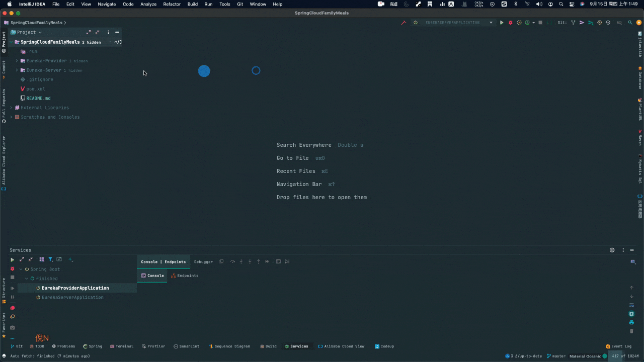Open the profiler dropdown arrow beside Coverage icon

pyautogui.click(x=533, y=23)
